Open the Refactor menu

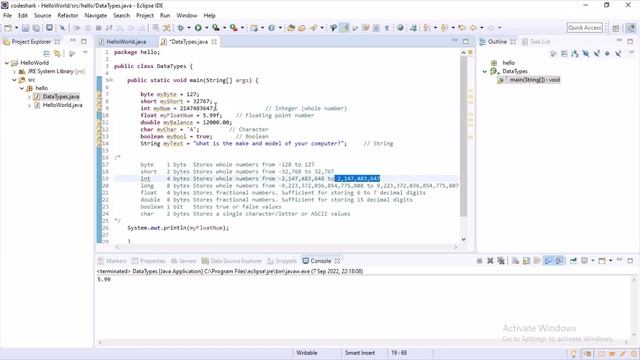click(68, 16)
